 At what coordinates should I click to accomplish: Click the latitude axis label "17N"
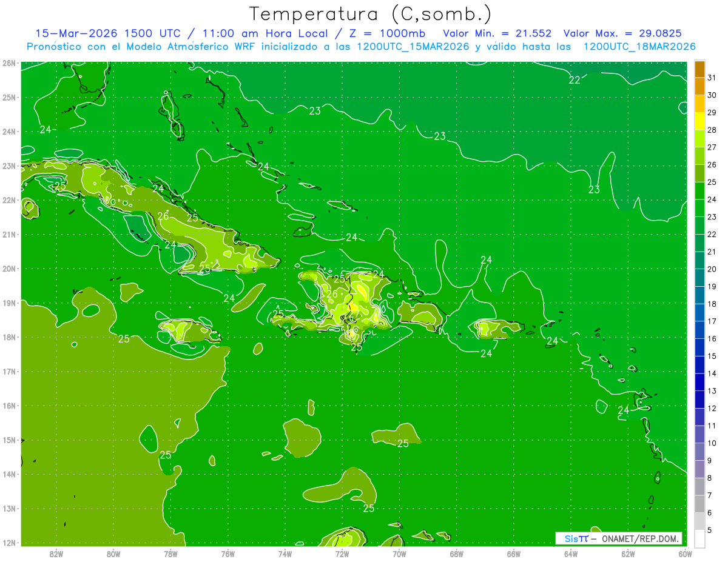tap(8, 371)
